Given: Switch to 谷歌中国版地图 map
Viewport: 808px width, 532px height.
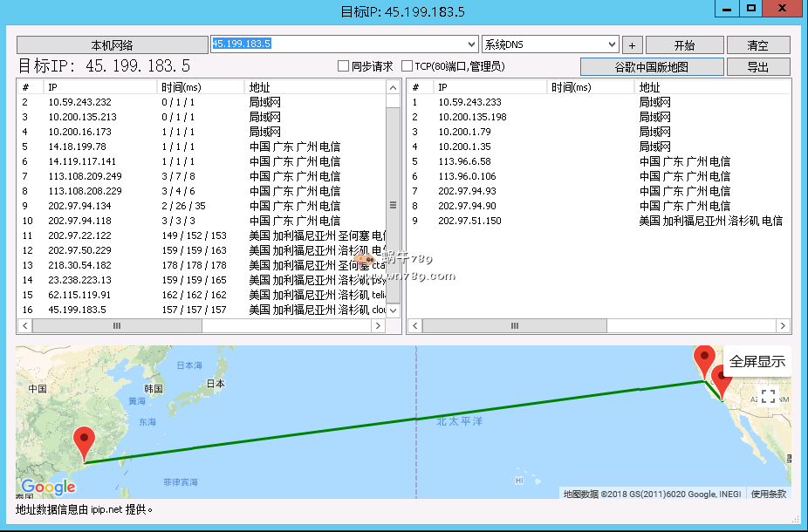Looking at the screenshot, I should pos(652,67).
